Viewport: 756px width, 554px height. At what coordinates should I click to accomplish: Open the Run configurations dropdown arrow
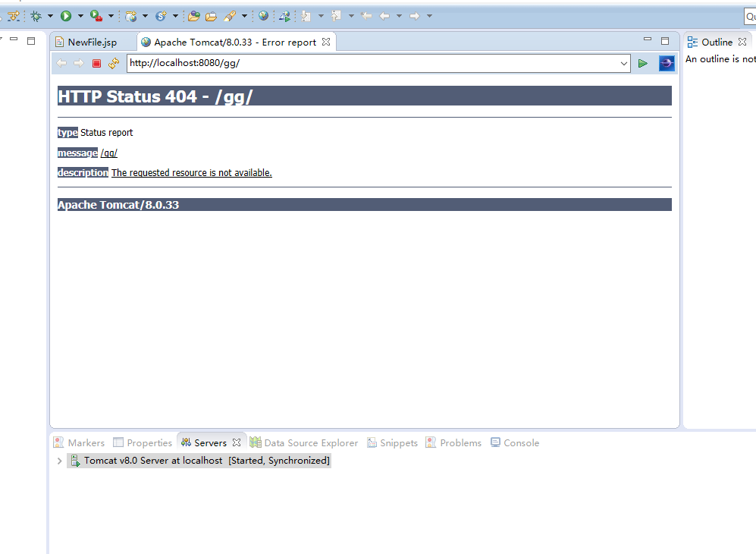pos(80,16)
